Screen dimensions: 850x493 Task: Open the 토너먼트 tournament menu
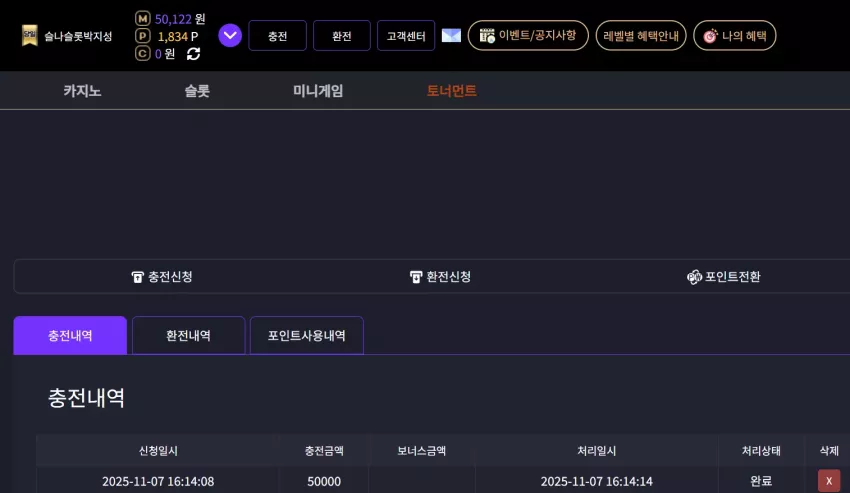pyautogui.click(x=452, y=91)
